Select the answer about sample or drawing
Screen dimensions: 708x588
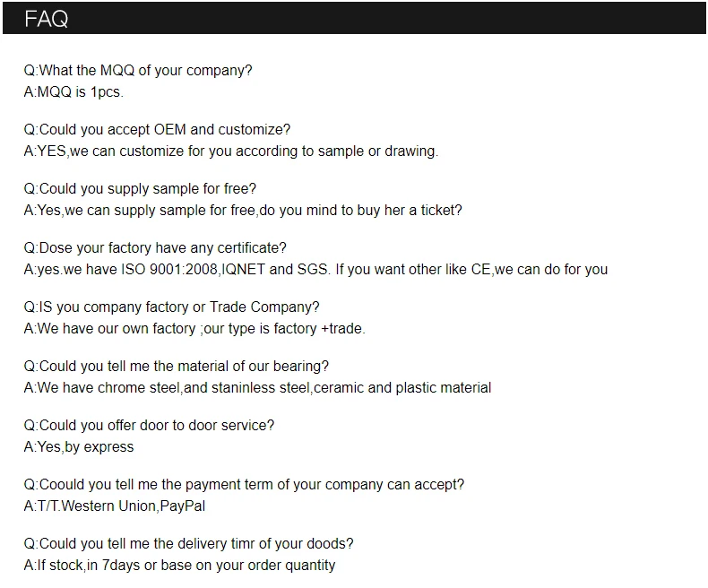[230, 151]
